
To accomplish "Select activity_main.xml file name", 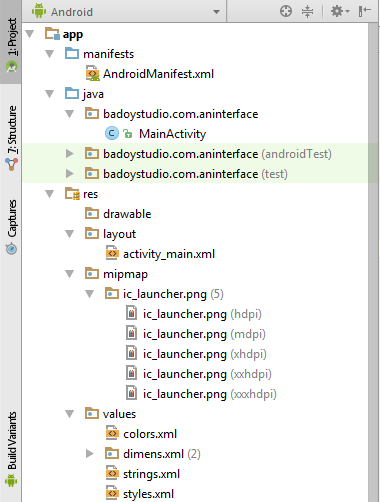I will click(x=169, y=254).
